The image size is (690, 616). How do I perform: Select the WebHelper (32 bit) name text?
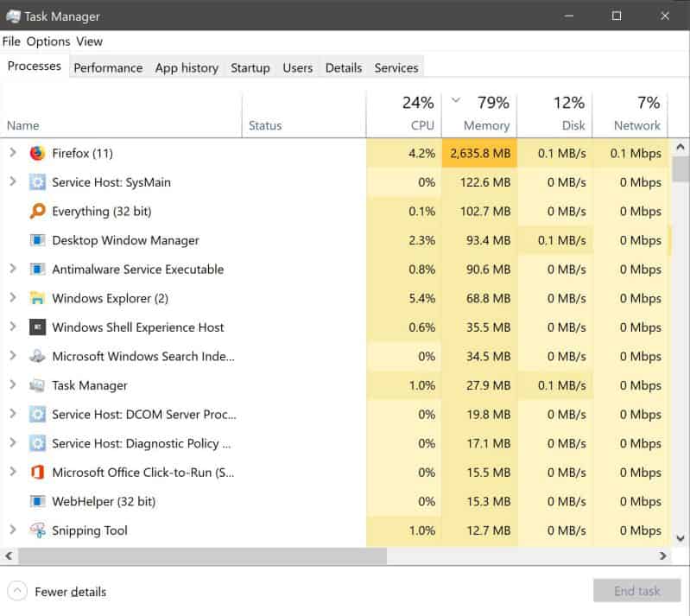pos(104,501)
